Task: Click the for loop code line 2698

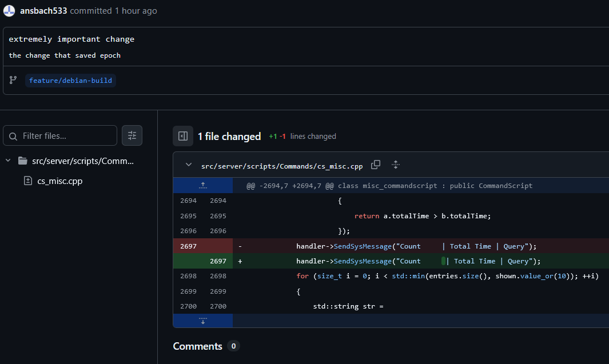Action: [x=447, y=277]
